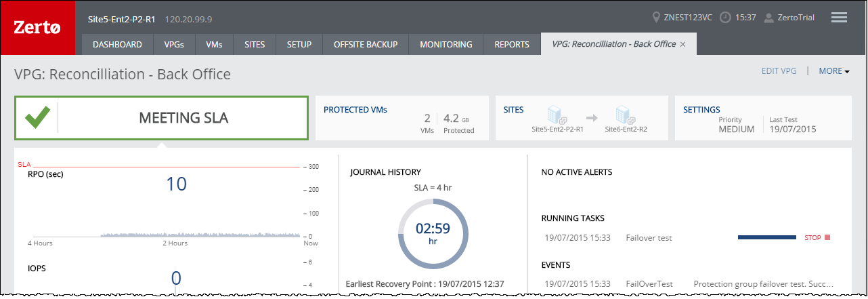Close the VPG Reconcilliation tab
The image size is (868, 299).
point(682,44)
